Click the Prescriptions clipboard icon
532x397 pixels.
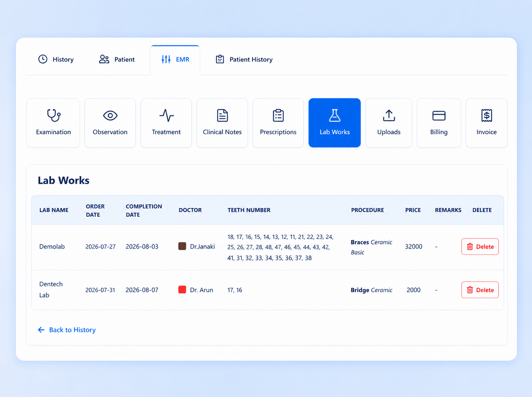278,115
